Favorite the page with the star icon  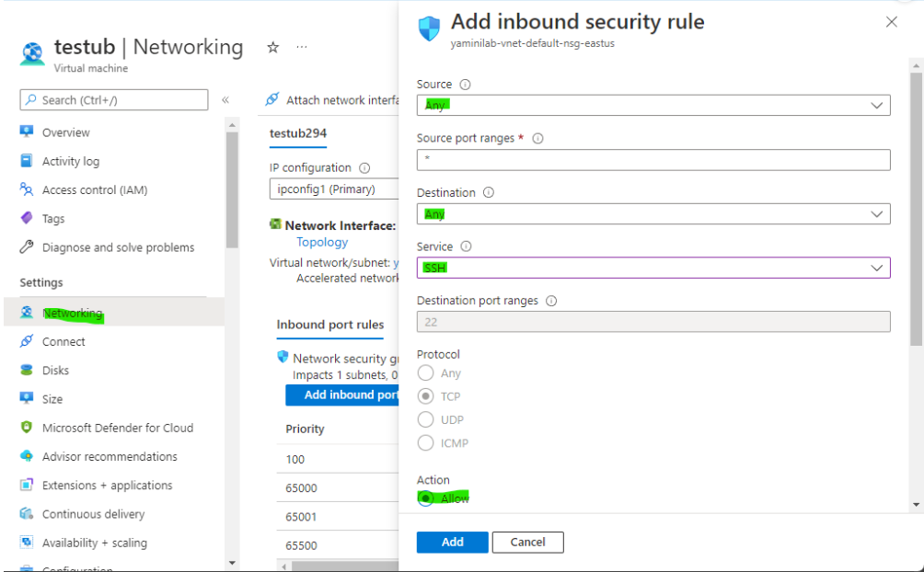point(272,47)
